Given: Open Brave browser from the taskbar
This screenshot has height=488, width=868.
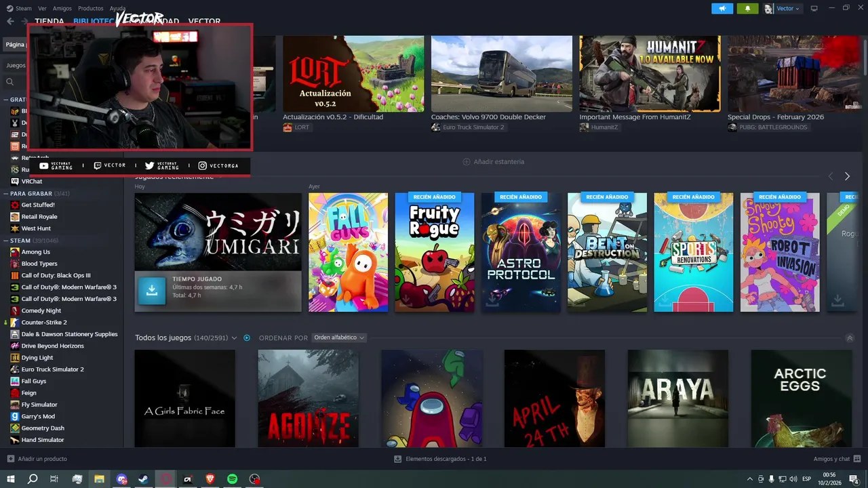Looking at the screenshot, I should click(210, 479).
